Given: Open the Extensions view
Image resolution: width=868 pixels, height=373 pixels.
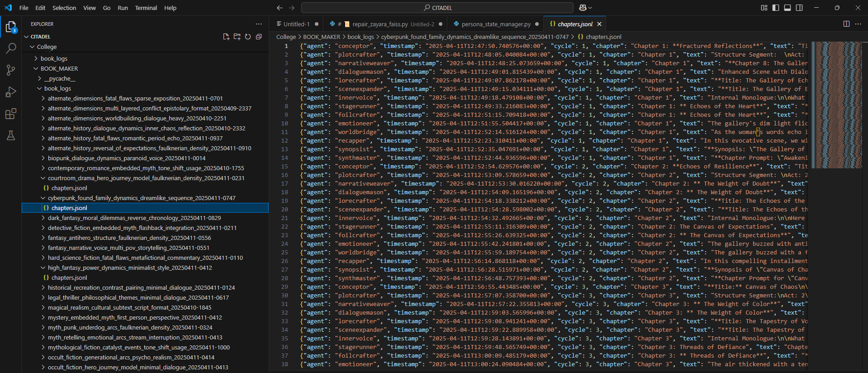Looking at the screenshot, I should click(x=11, y=114).
